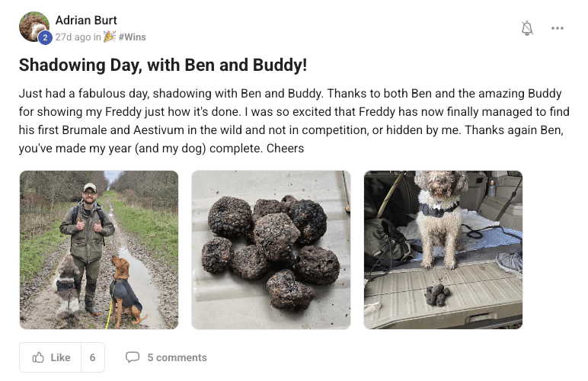
Task: Open Adrian Burt's profile avatar
Action: [x=34, y=25]
